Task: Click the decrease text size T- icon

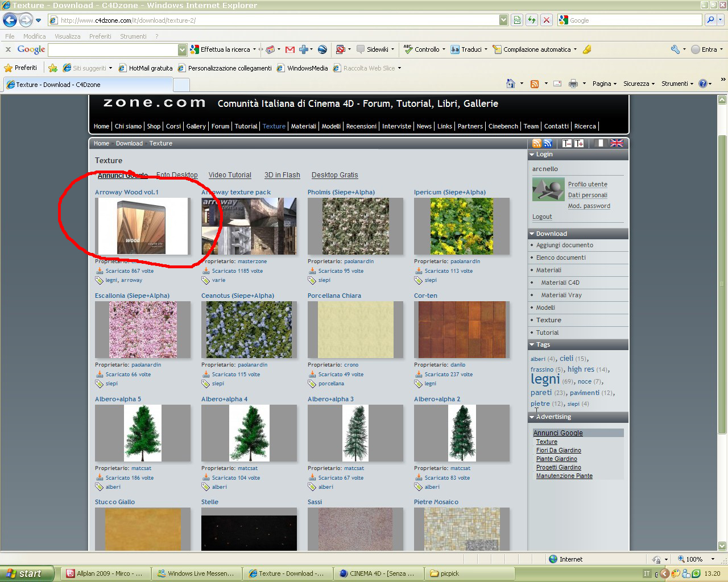Action: [567, 143]
